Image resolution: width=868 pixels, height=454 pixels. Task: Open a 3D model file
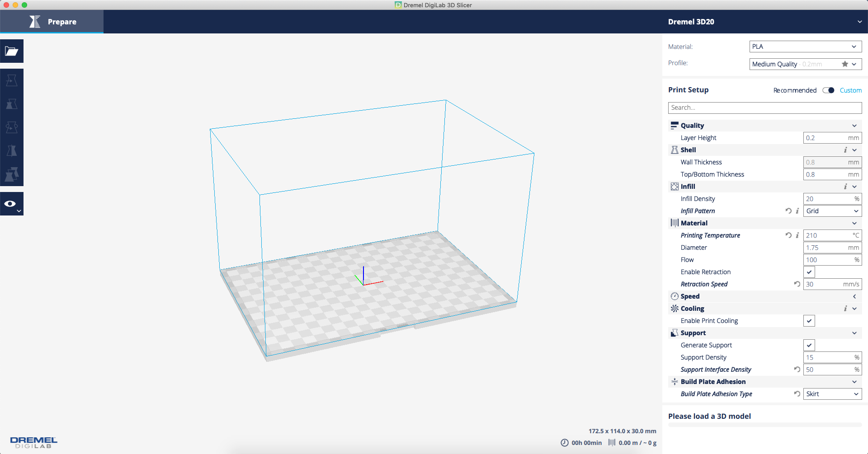click(12, 51)
